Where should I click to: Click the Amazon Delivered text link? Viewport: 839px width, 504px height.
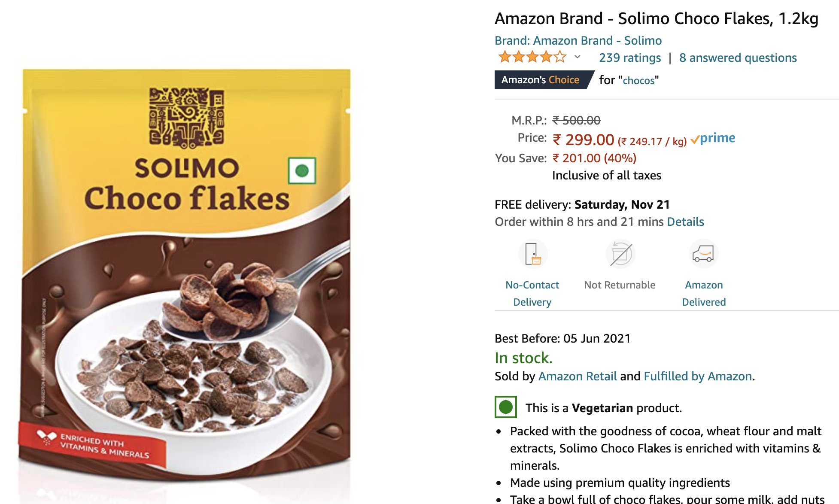click(704, 293)
